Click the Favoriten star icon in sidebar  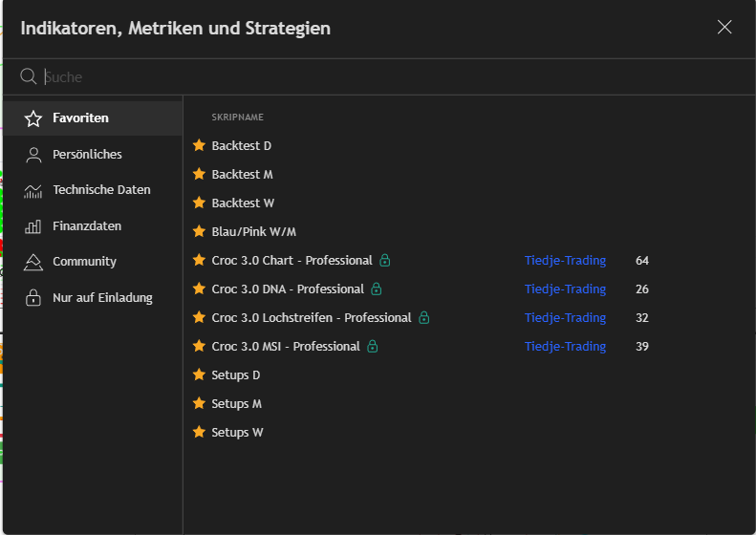pos(33,118)
